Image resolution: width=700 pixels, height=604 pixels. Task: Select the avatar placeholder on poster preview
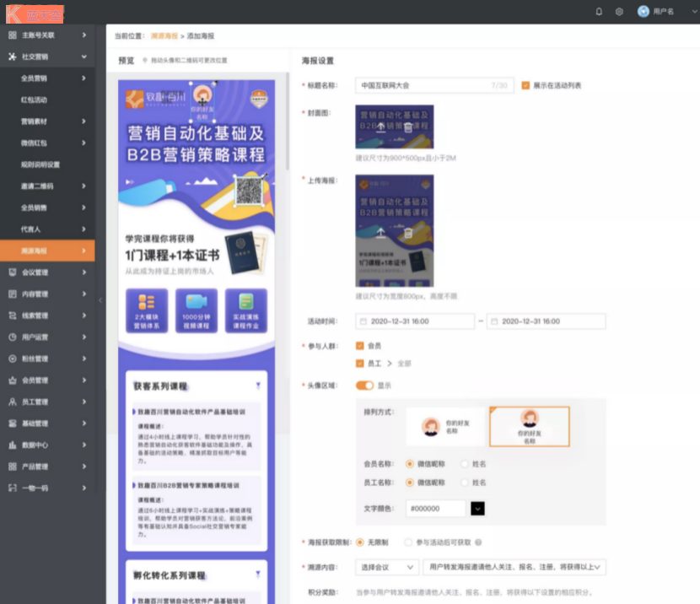[202, 102]
